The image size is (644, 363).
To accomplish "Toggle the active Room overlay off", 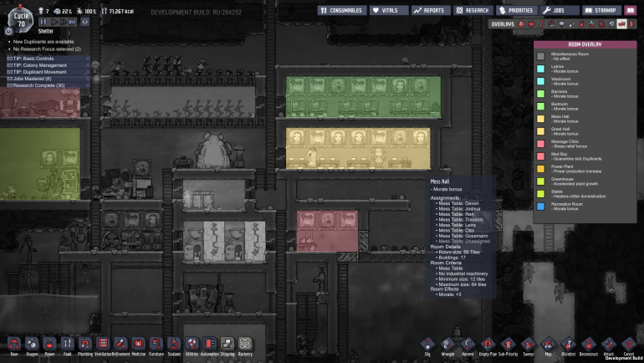I will point(621,24).
